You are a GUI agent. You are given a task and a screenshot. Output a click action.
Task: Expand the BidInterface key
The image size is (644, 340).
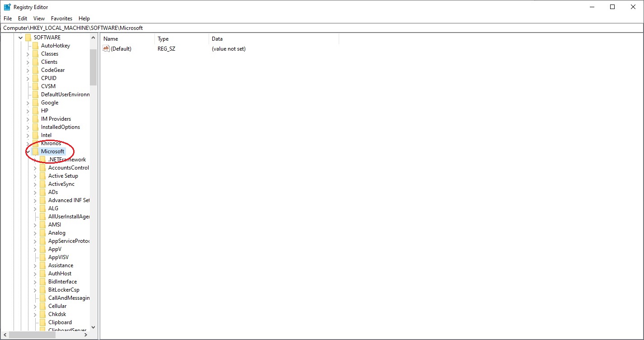coord(35,282)
